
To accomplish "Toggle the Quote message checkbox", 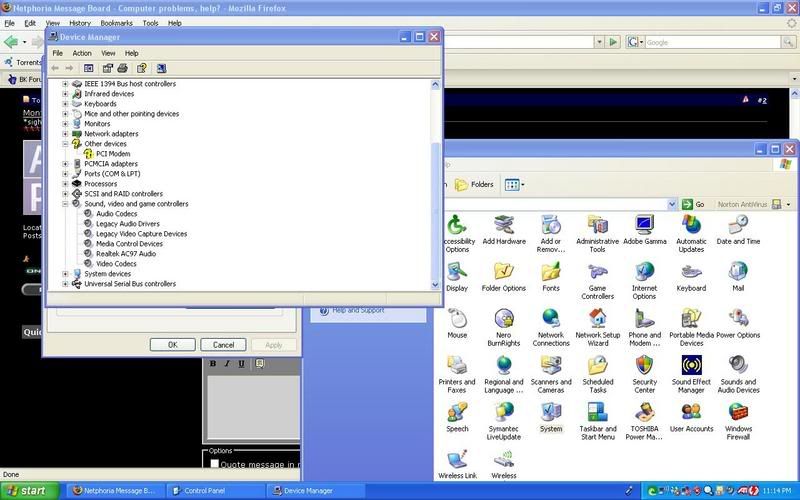I will pyautogui.click(x=215, y=464).
